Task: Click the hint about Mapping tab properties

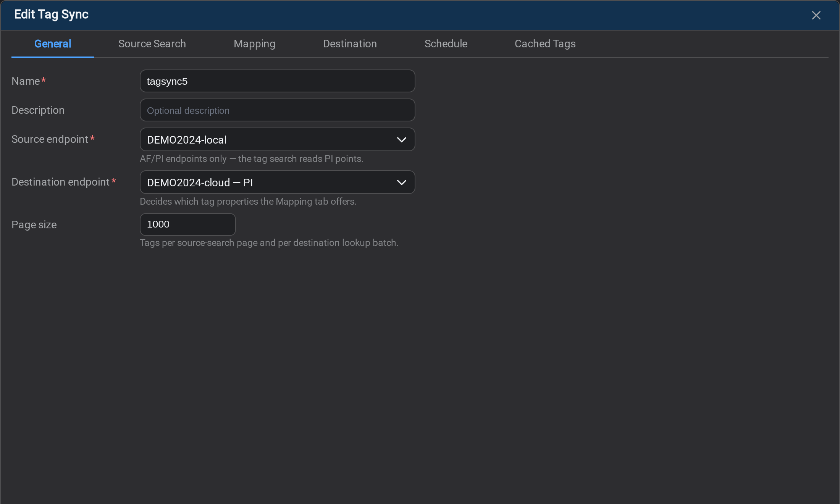Action: (248, 202)
